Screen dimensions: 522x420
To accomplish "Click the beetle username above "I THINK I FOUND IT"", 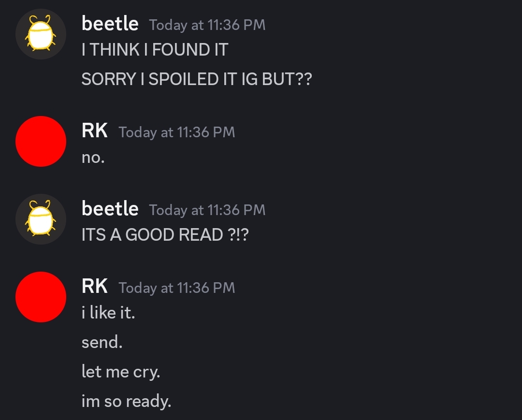I will [110, 23].
